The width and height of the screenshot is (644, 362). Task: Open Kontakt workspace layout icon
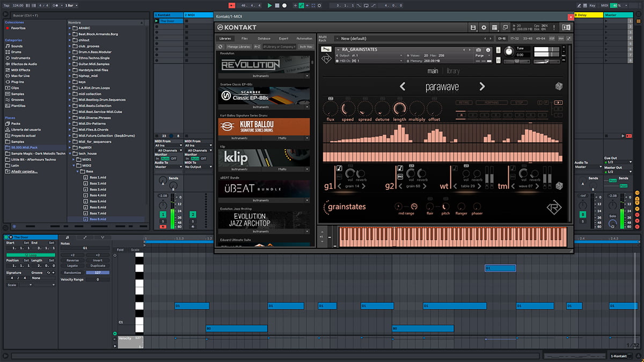coord(494,27)
